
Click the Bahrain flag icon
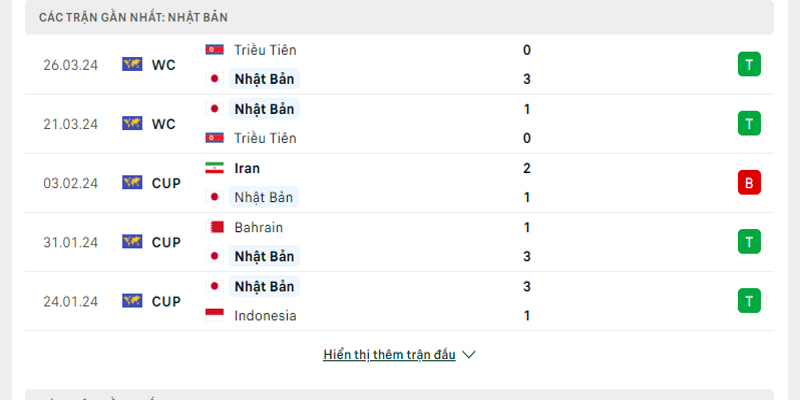tap(214, 227)
